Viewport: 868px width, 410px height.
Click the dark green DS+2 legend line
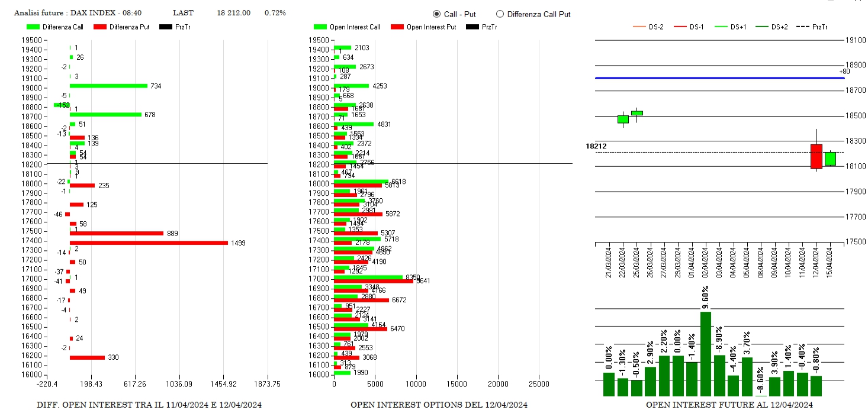[x=762, y=27]
